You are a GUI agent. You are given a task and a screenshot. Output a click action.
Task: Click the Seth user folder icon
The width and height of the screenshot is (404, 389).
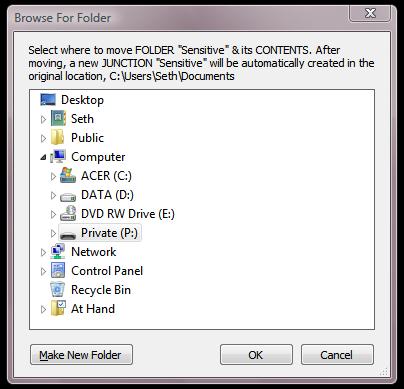[x=58, y=118]
